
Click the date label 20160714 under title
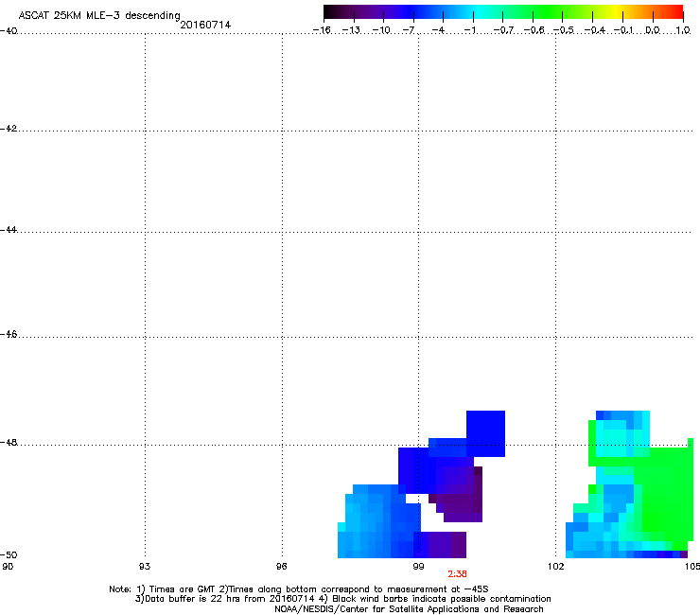click(205, 25)
